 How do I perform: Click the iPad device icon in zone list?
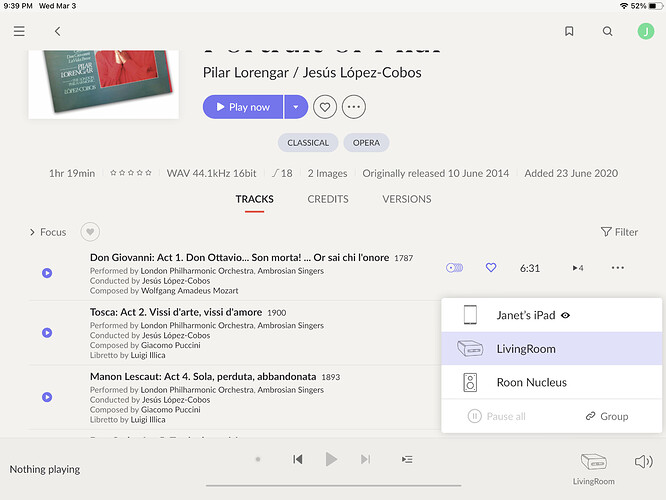[x=470, y=315]
